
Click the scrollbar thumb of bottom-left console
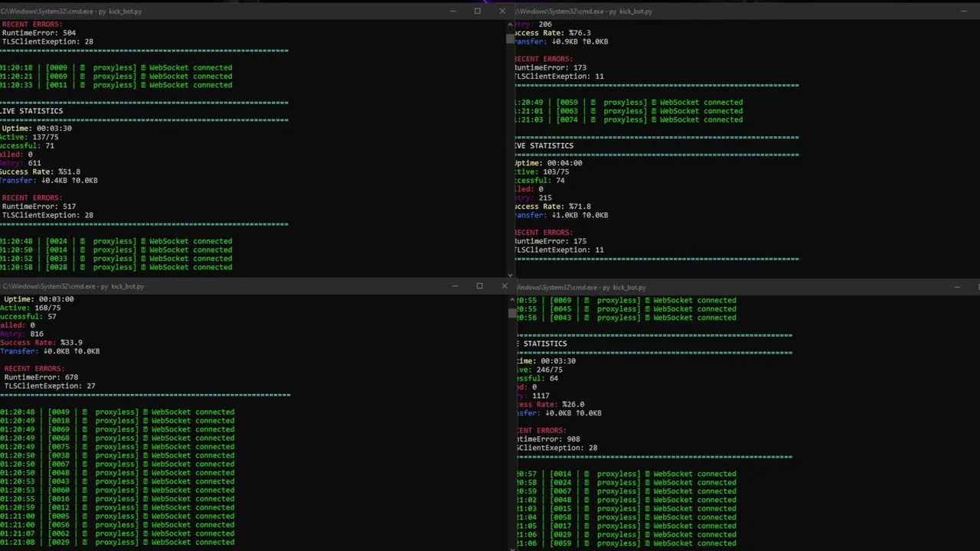point(512,312)
